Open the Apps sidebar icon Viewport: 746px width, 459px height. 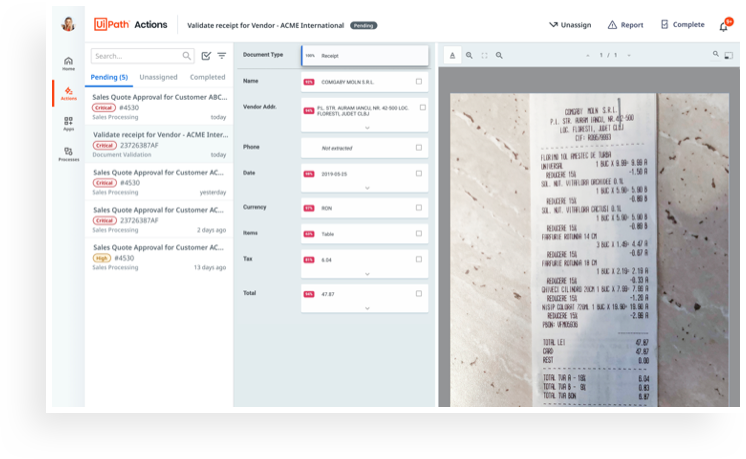coord(69,124)
